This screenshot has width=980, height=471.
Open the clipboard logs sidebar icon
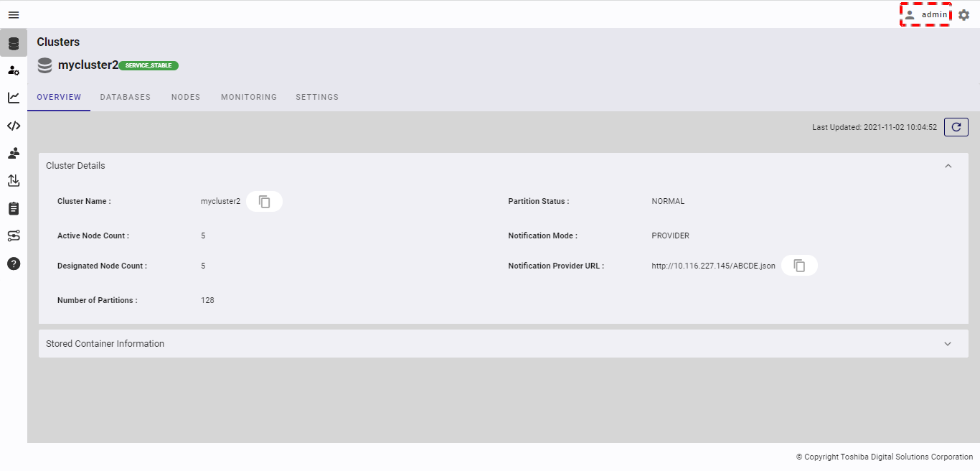(x=14, y=208)
